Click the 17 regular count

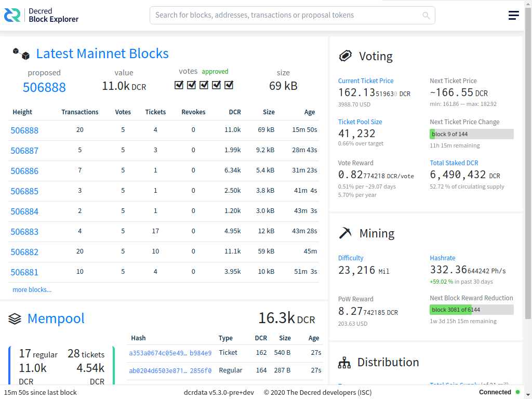38,354
